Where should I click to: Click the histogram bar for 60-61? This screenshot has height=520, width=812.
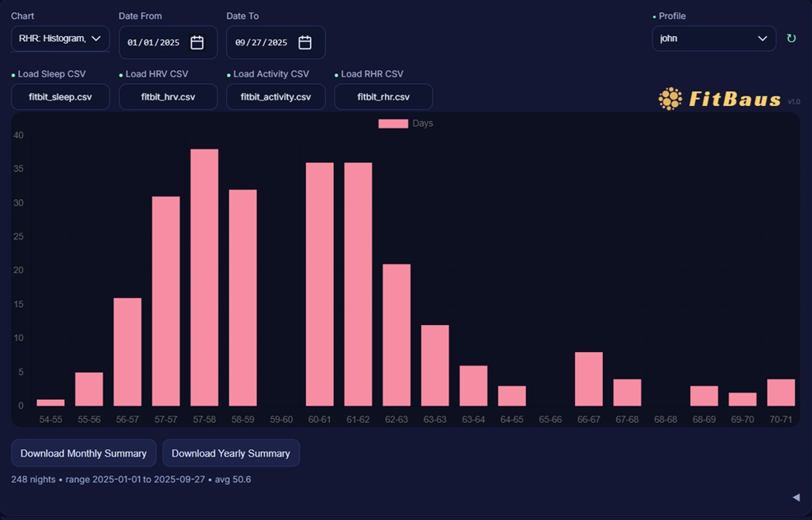320,284
